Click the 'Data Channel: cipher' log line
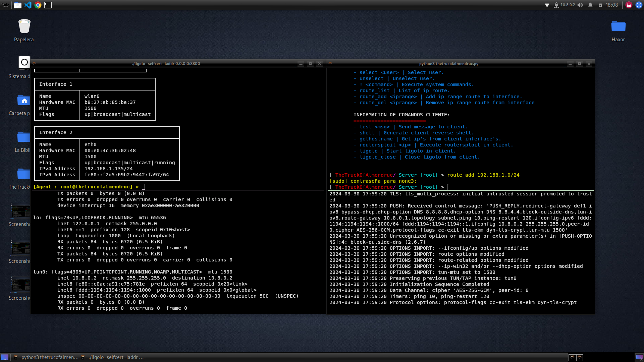 tap(429, 290)
